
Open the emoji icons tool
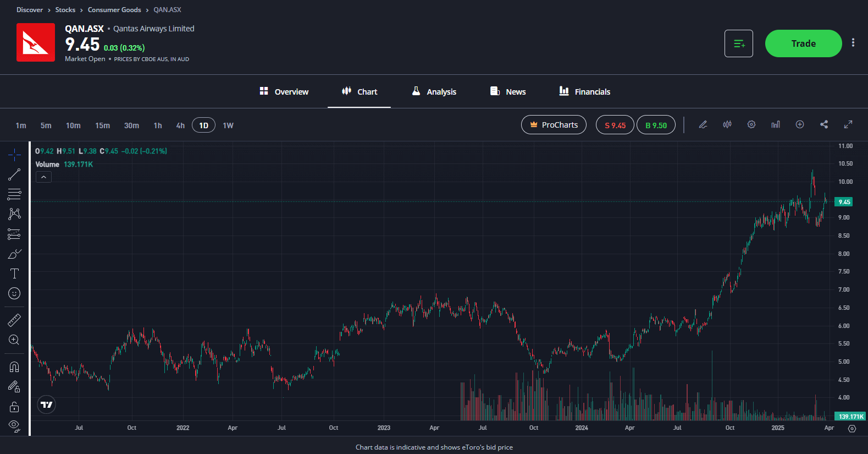pos(14,293)
